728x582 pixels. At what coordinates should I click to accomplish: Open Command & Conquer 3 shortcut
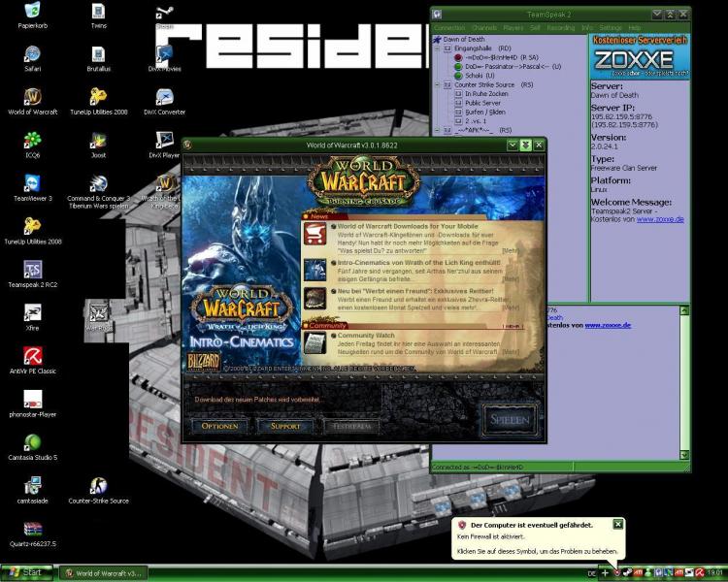(x=98, y=191)
